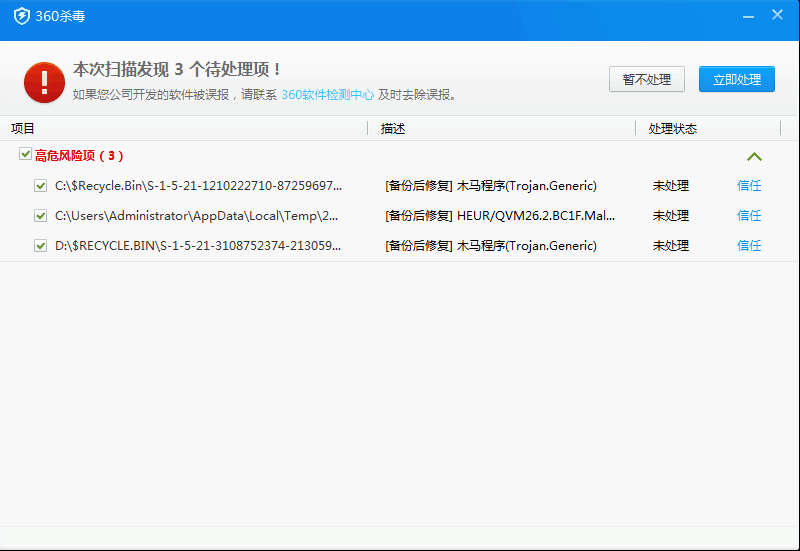Toggle the 高危风险项 group checkbox
This screenshot has width=800, height=551.
[x=25, y=154]
